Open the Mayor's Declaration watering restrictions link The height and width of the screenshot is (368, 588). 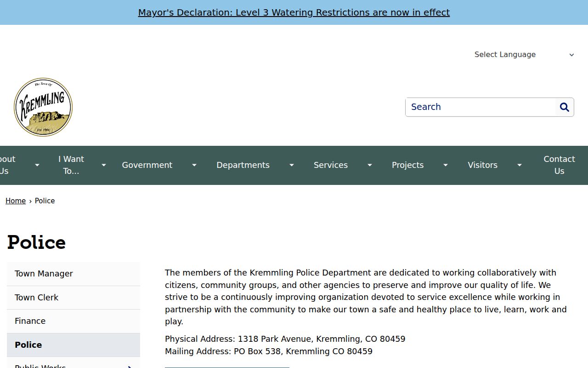click(x=294, y=12)
